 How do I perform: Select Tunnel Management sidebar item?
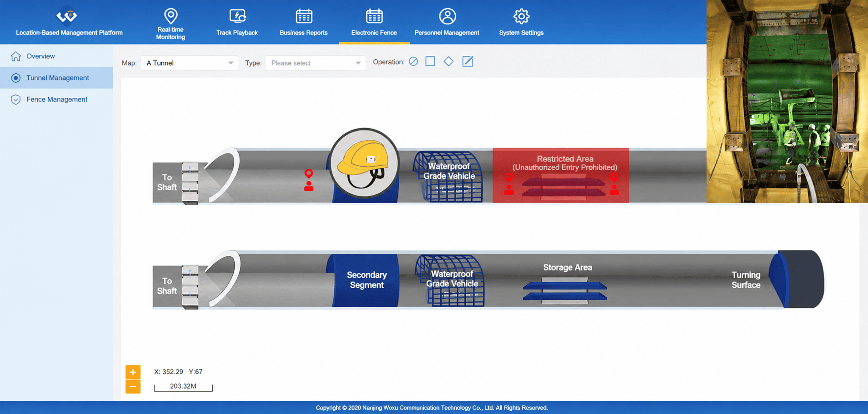tap(56, 77)
